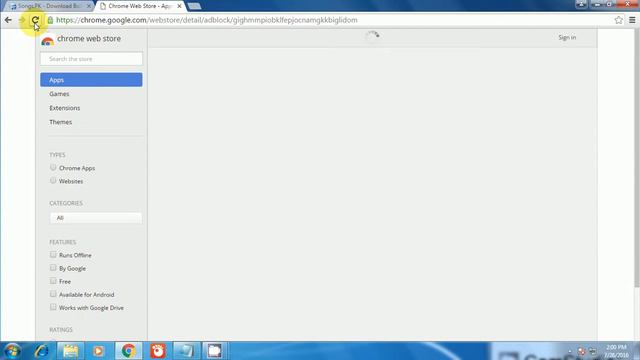Tick the Free checkbox
This screenshot has width=640, height=360.
pos(53,281)
